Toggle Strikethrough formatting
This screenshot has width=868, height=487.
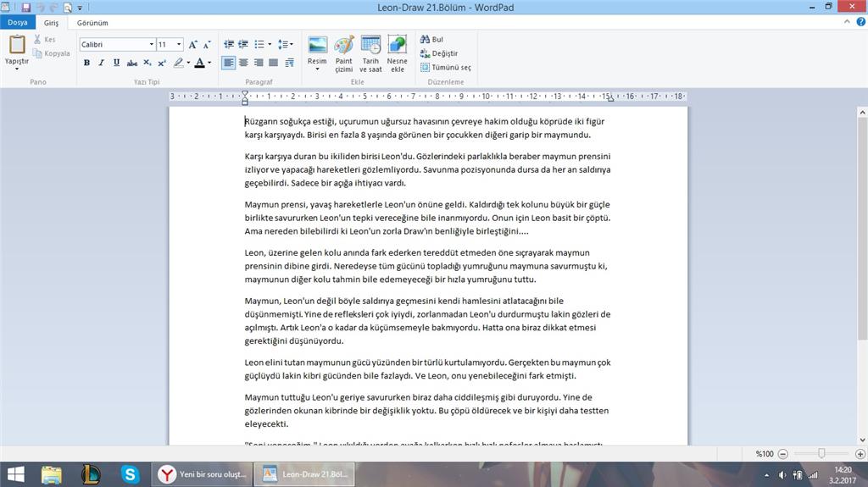131,63
